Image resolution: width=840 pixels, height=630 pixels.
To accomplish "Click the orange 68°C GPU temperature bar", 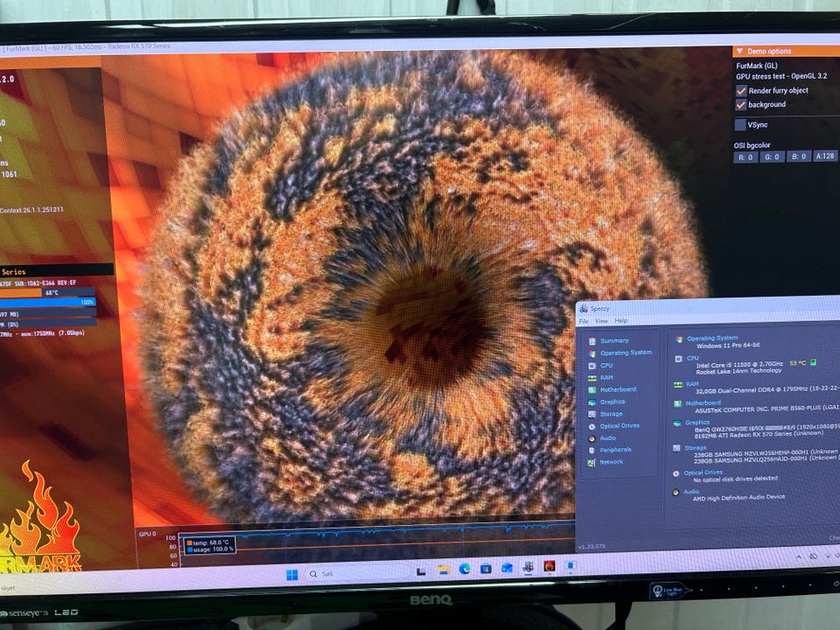I will pyautogui.click(x=47, y=293).
